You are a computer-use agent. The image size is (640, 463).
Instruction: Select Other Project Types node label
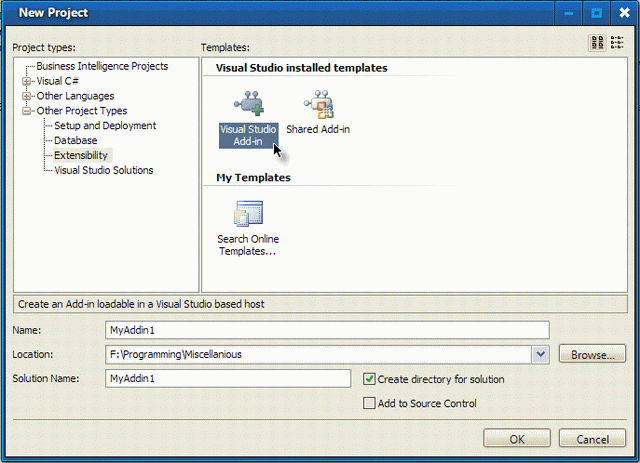pyautogui.click(x=82, y=111)
